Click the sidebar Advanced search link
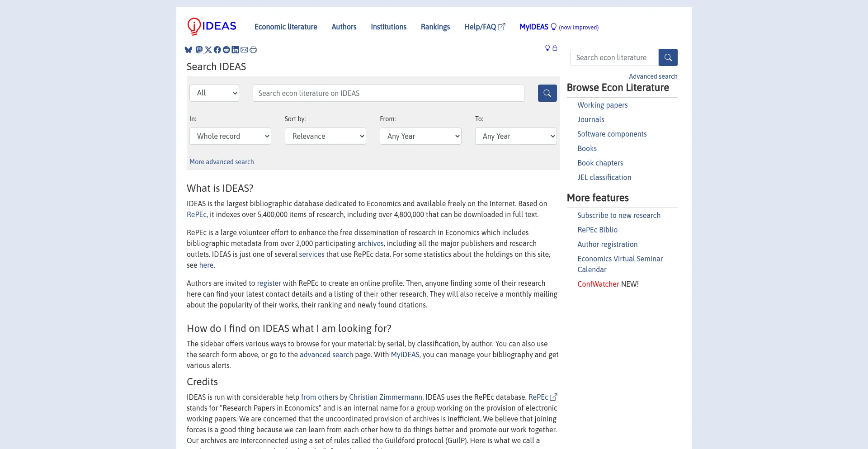Image resolution: width=868 pixels, height=449 pixels. tap(653, 76)
